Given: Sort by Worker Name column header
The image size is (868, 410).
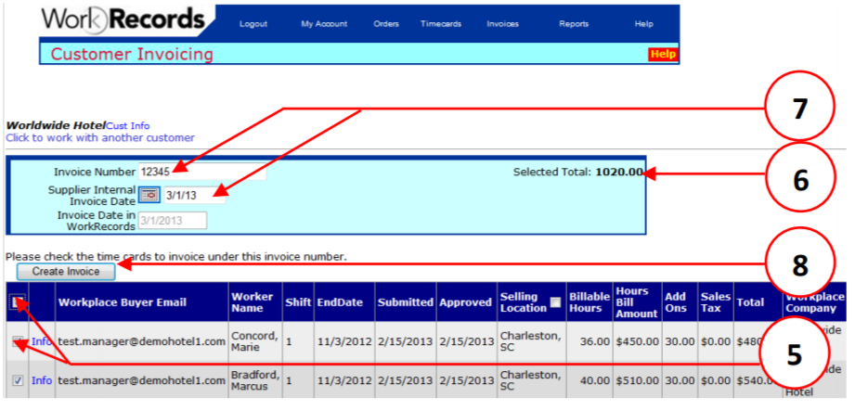Looking at the screenshot, I should pyautogui.click(x=252, y=302).
